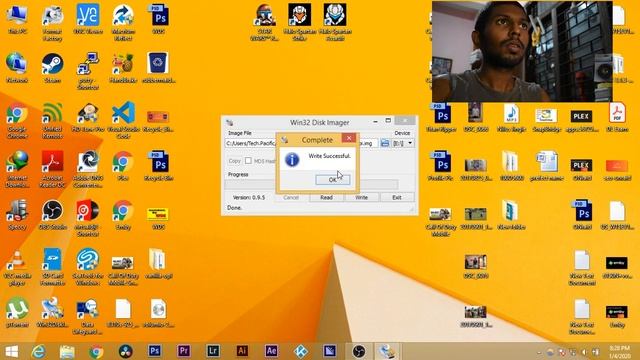The image size is (640, 360).
Task: Click the Write button in Win32 Disk Imager
Action: [x=361, y=198]
